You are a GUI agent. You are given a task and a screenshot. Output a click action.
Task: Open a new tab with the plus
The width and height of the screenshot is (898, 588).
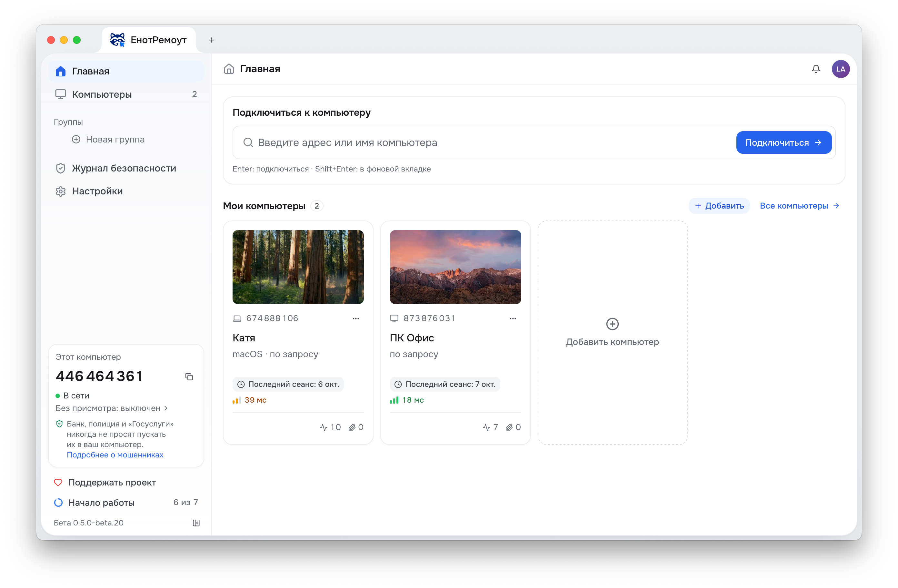(212, 40)
